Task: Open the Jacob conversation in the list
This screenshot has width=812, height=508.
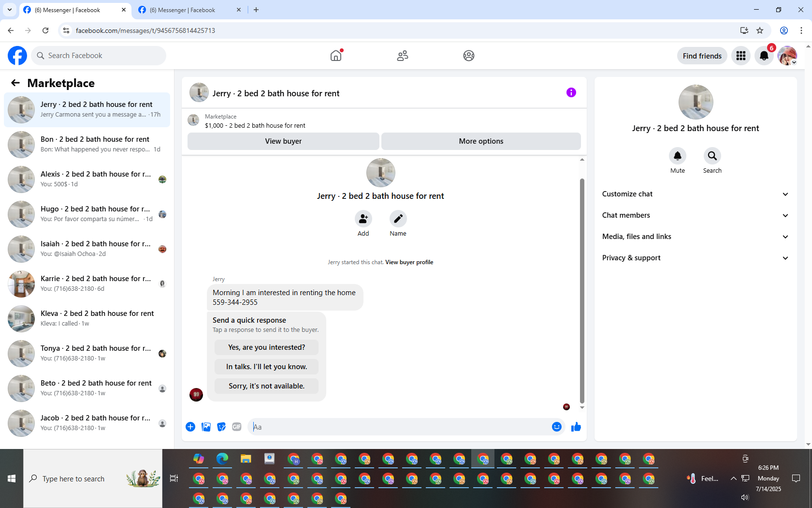Action: 87,423
